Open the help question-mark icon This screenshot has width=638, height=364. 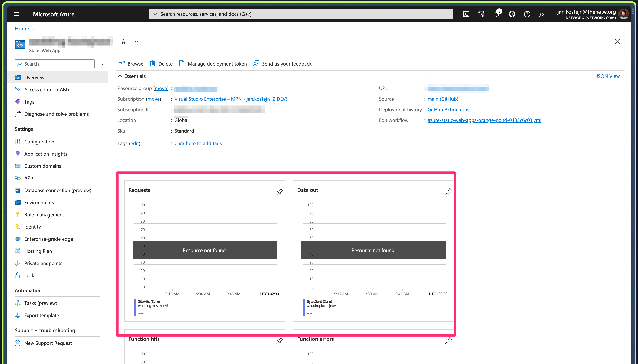pos(527,14)
